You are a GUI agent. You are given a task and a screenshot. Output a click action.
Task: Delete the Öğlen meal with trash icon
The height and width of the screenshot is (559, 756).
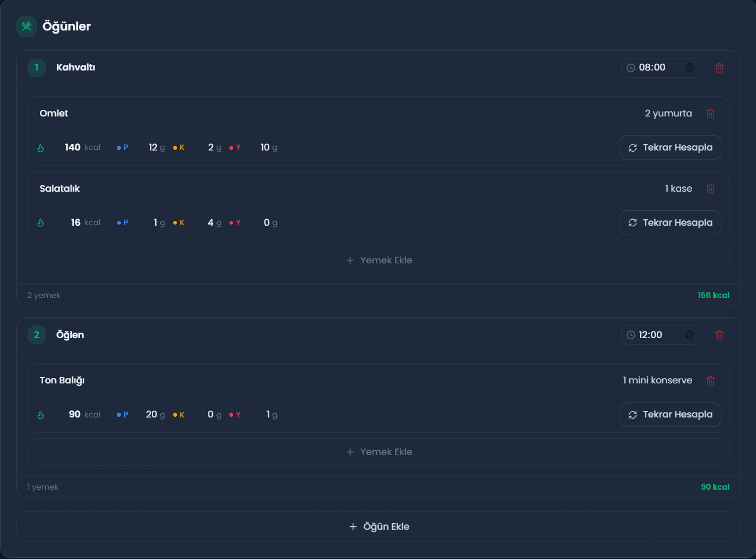720,335
